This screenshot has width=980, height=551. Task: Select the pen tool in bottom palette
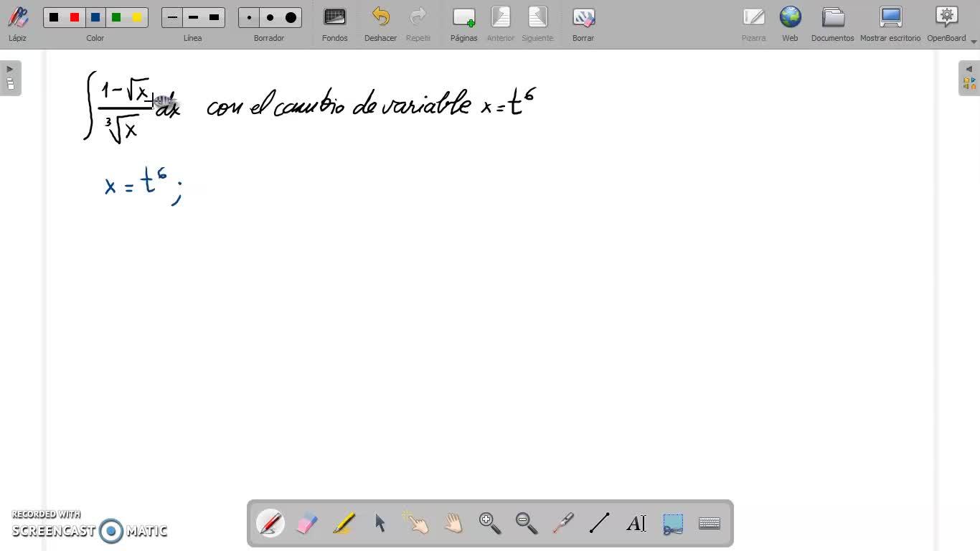(x=270, y=523)
